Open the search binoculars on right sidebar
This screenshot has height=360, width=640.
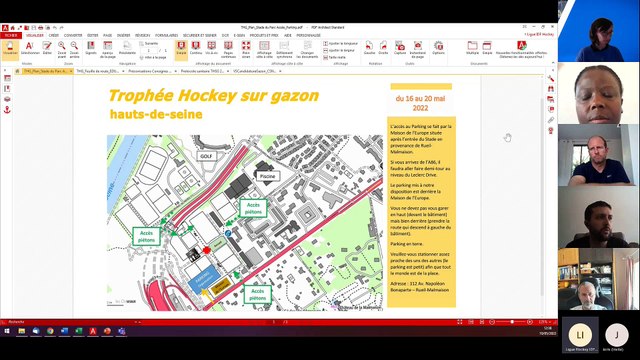pos(551,89)
